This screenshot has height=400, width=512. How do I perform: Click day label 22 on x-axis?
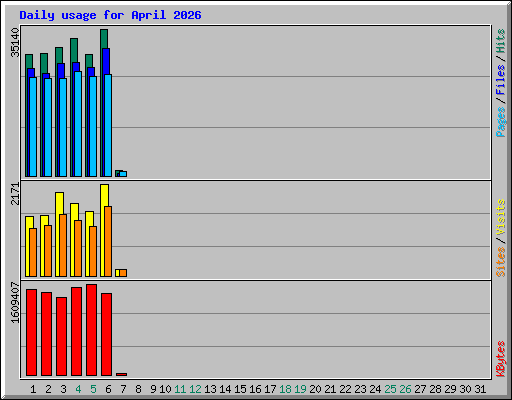[345, 389]
